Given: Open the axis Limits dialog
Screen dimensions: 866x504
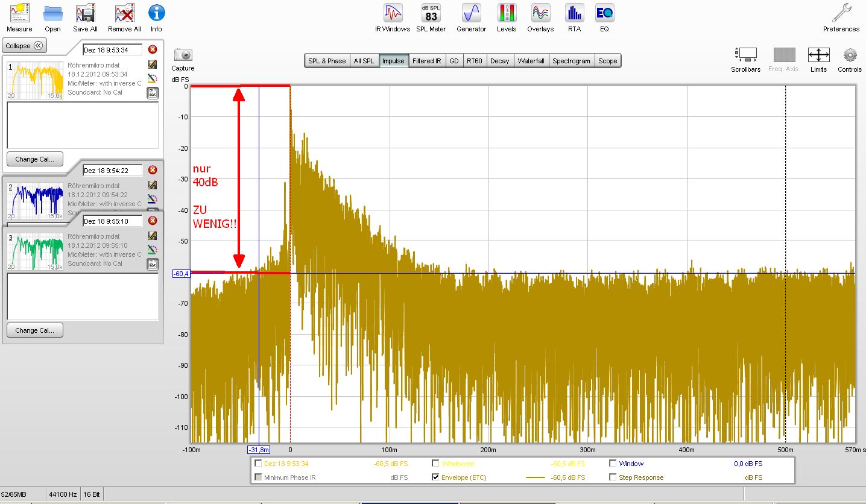Looking at the screenshot, I should click(818, 60).
